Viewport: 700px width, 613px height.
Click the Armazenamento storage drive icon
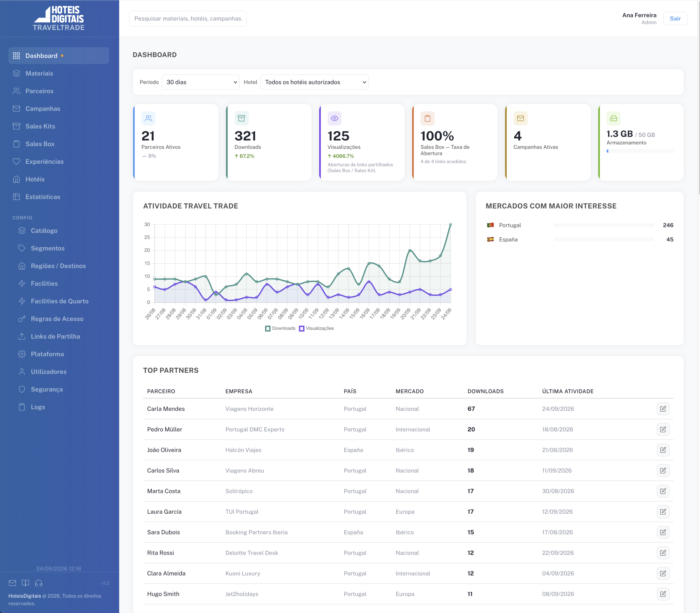tap(614, 118)
